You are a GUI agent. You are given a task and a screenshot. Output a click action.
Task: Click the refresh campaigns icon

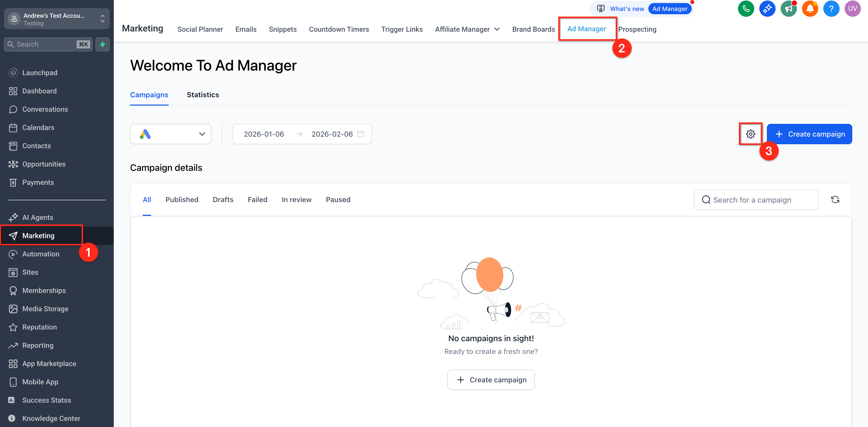(835, 200)
